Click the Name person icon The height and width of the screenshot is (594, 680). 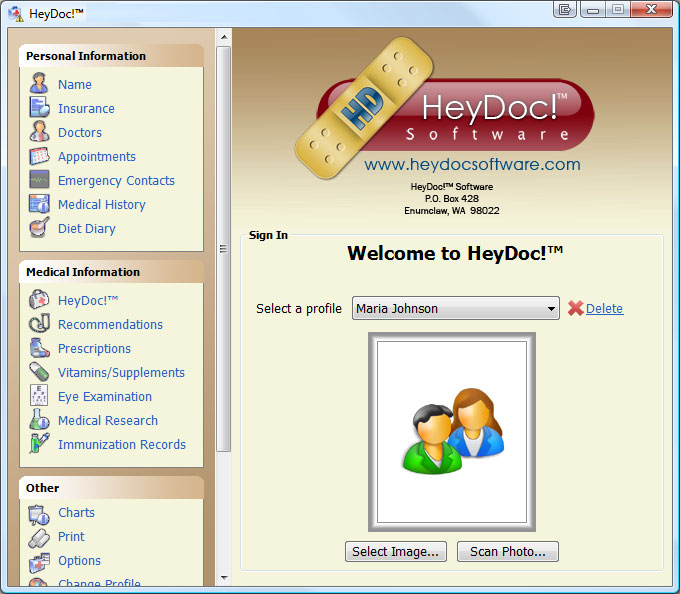tap(39, 83)
